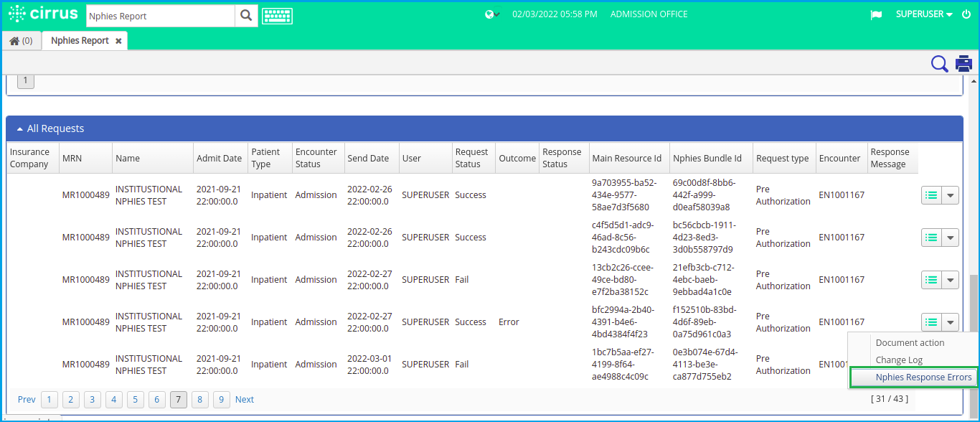This screenshot has width=980, height=422.
Task: Click the flag notification icon
Action: coord(876,15)
